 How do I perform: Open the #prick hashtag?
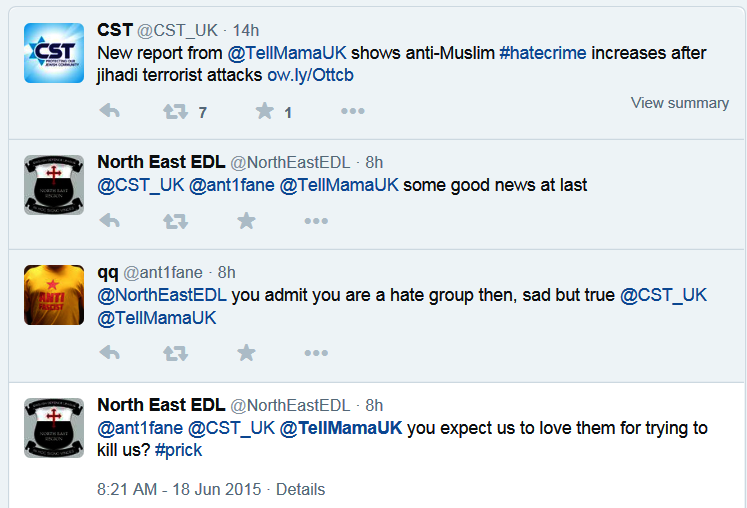[x=179, y=450]
